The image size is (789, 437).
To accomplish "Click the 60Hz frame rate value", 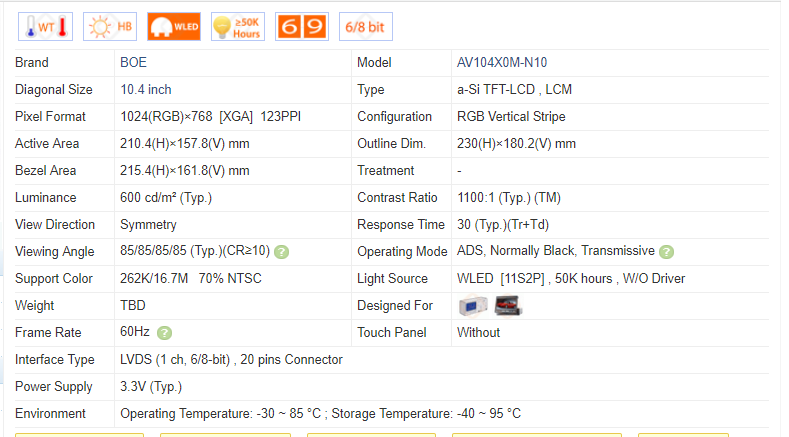I will point(135,332).
